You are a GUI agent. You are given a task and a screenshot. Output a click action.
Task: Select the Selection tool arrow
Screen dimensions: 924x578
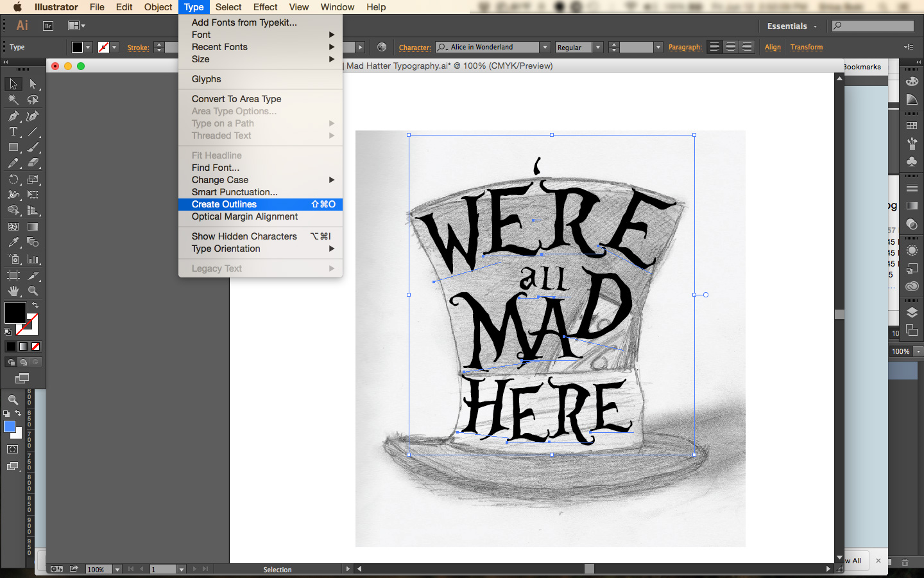pyautogui.click(x=13, y=84)
